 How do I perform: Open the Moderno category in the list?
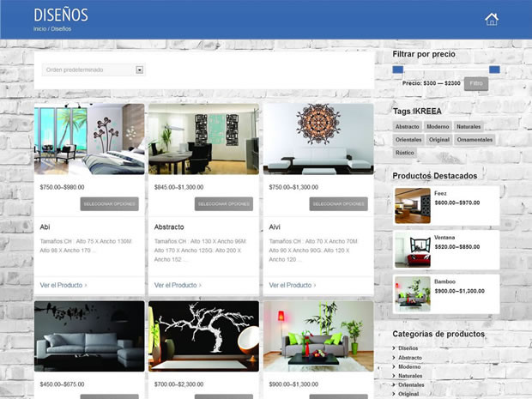(x=409, y=366)
